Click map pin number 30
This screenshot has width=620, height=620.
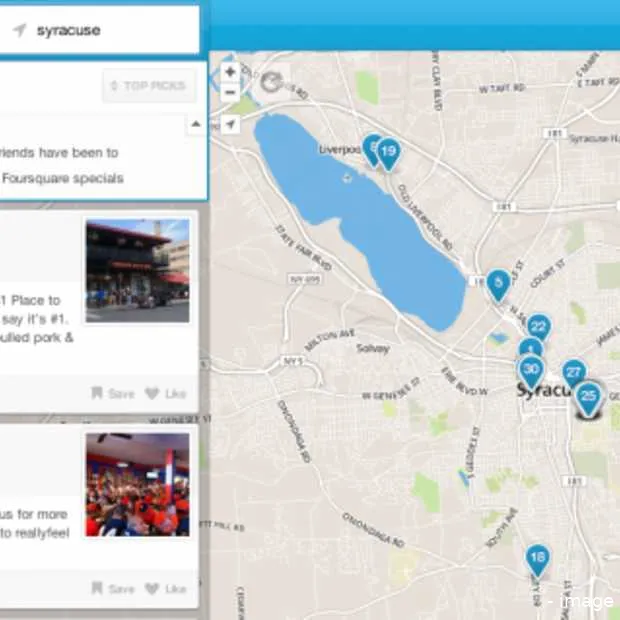pos(531,368)
